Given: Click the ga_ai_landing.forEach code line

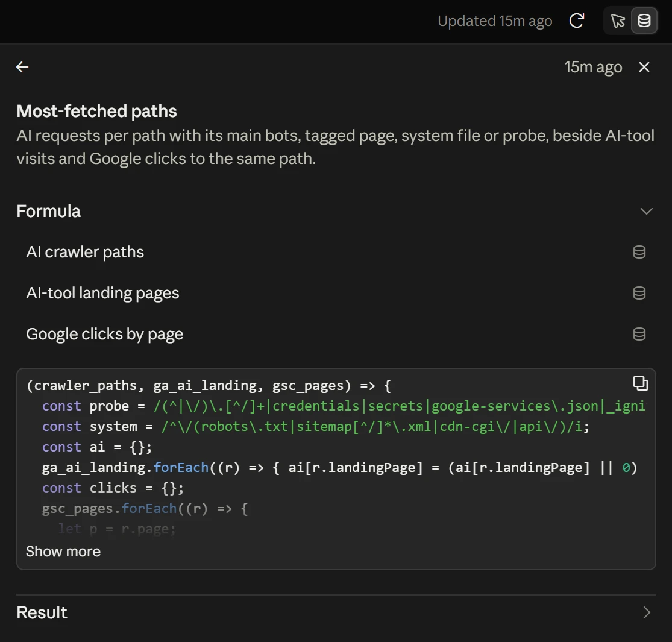Looking at the screenshot, I should click(340, 468).
